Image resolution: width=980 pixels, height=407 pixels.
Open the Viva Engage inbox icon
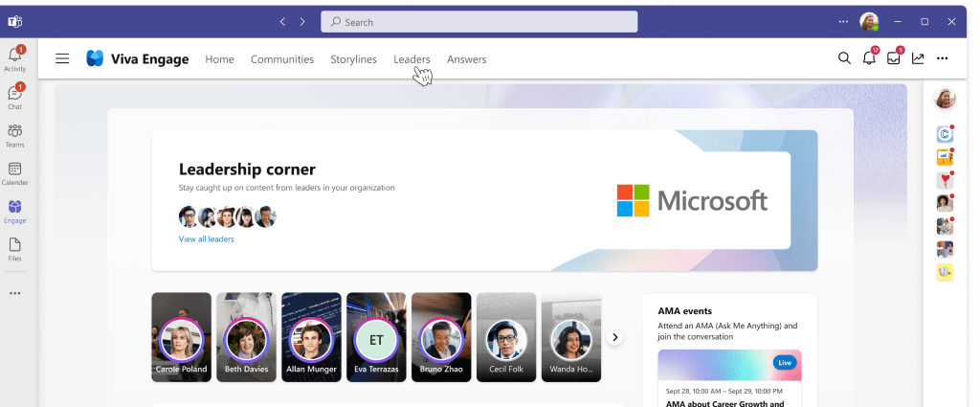point(894,58)
